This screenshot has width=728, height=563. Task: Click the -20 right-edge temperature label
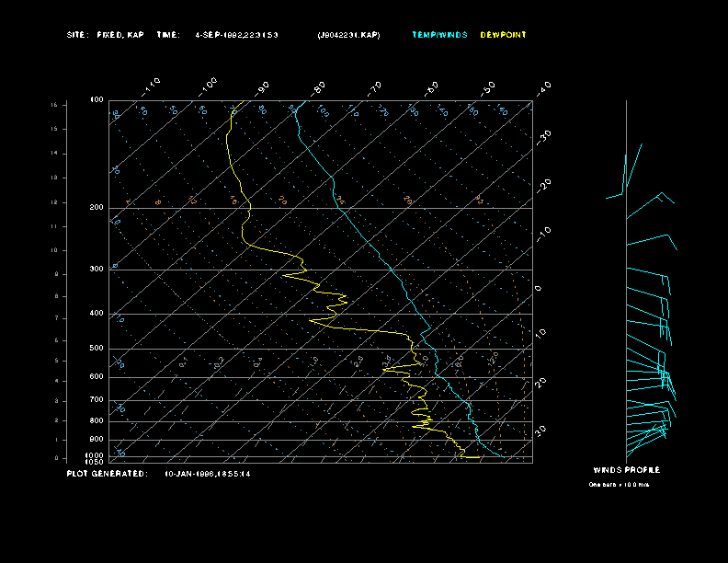click(543, 186)
